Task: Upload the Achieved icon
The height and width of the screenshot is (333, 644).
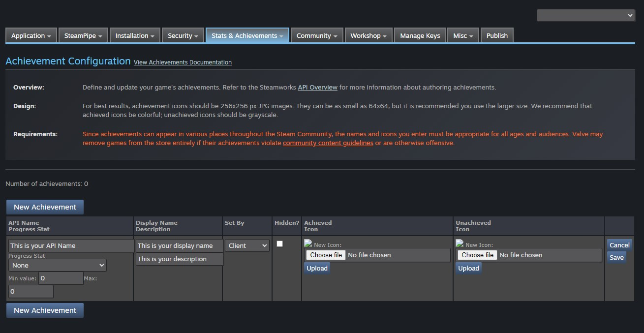Action: 317,268
